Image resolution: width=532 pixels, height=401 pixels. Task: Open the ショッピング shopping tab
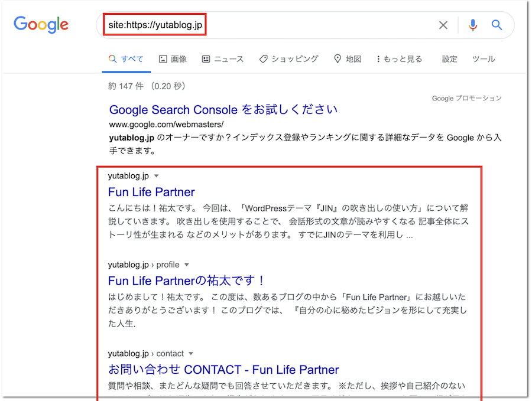point(288,59)
